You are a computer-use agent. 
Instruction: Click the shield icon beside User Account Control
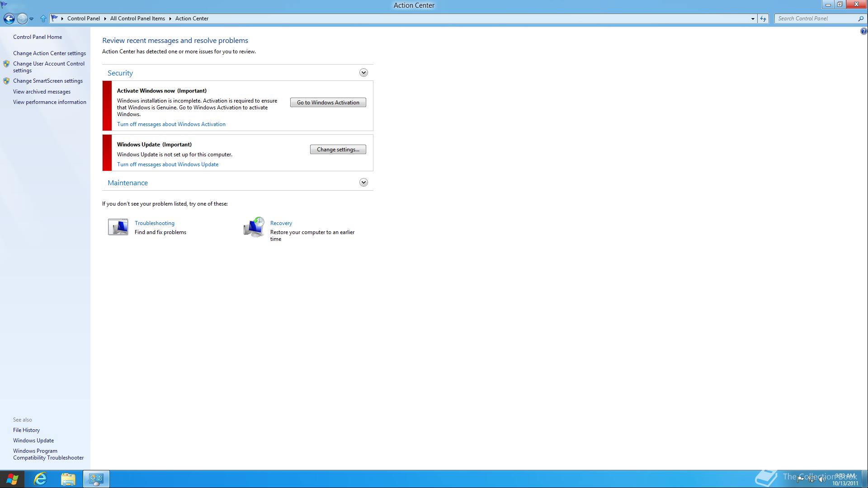click(x=6, y=64)
